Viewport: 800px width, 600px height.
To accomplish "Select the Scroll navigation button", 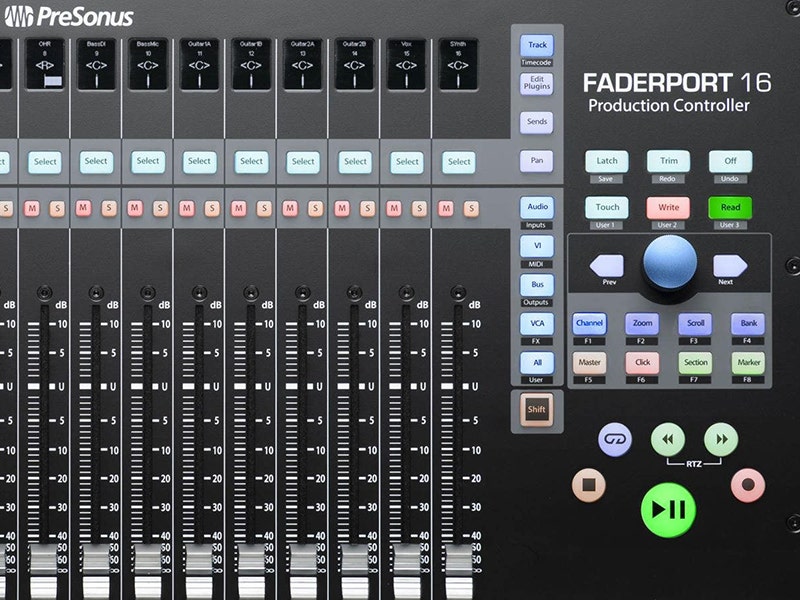I will 695,323.
